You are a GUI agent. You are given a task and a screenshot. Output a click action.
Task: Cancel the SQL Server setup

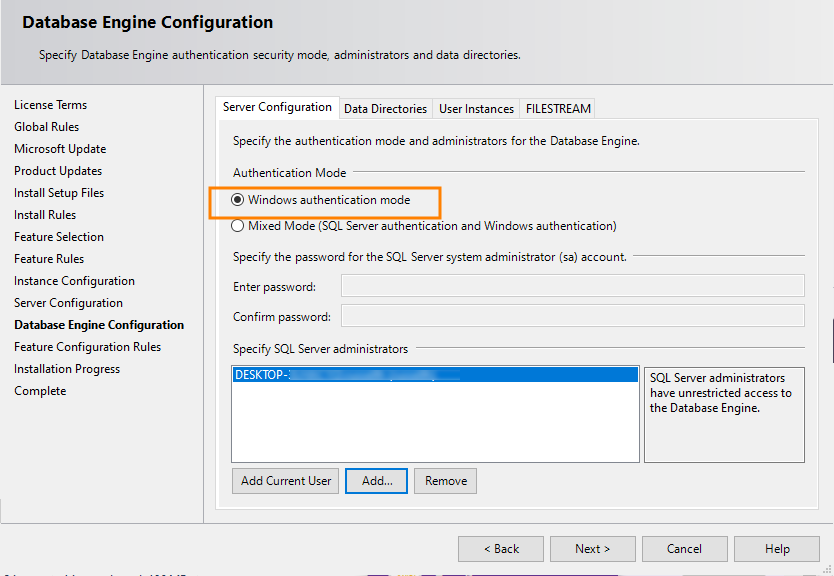pyautogui.click(x=685, y=549)
